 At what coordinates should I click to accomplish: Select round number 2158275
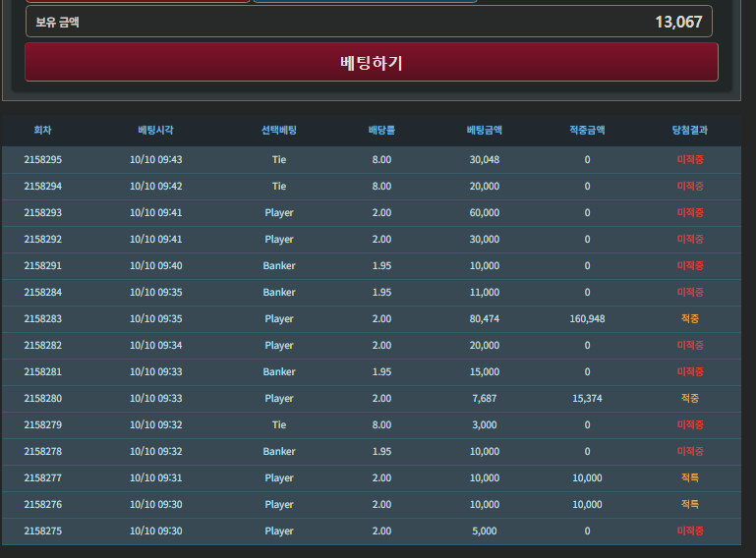tap(43, 530)
